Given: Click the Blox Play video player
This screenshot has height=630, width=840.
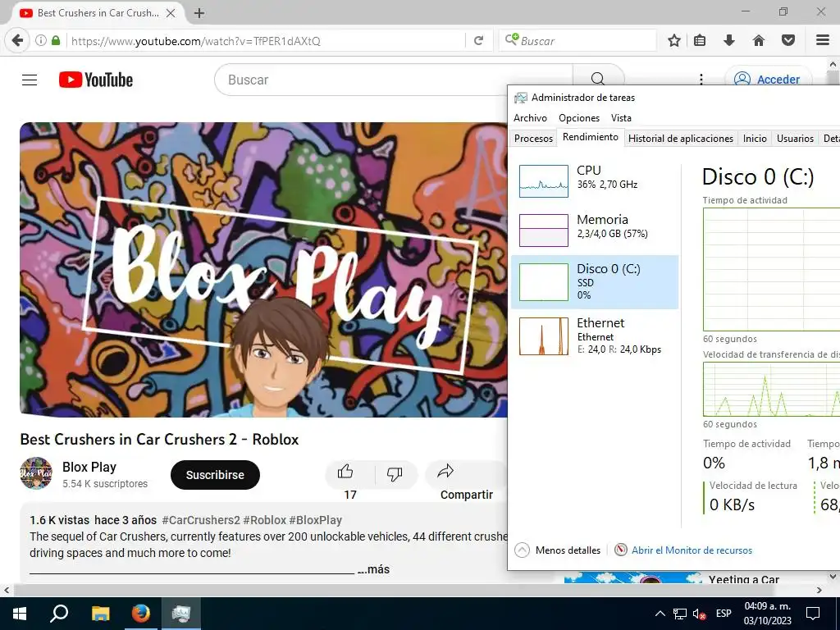Looking at the screenshot, I should pyautogui.click(x=263, y=269).
